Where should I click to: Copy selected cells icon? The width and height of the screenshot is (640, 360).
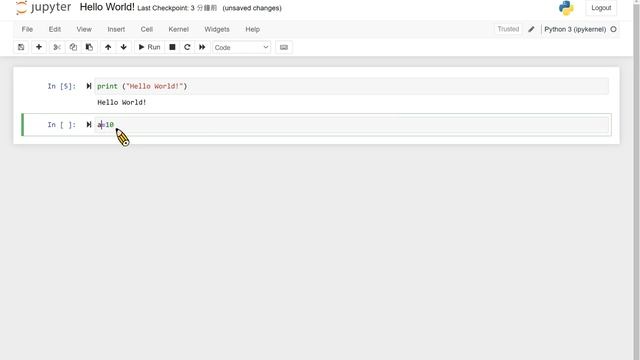(x=73, y=47)
